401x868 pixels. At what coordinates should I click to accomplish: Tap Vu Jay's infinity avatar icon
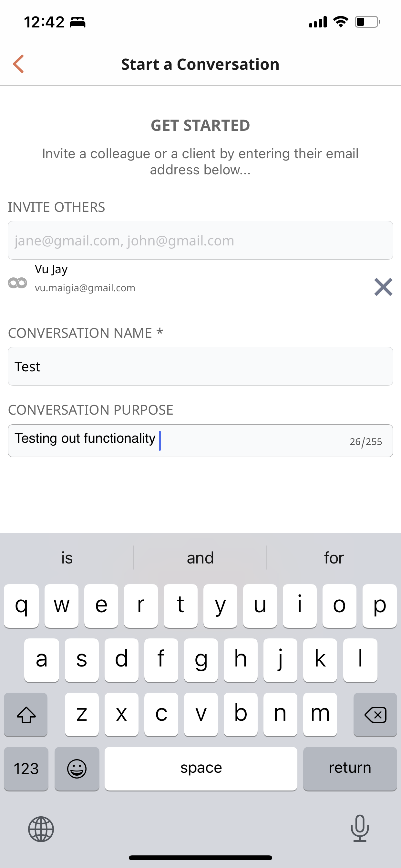pyautogui.click(x=17, y=283)
